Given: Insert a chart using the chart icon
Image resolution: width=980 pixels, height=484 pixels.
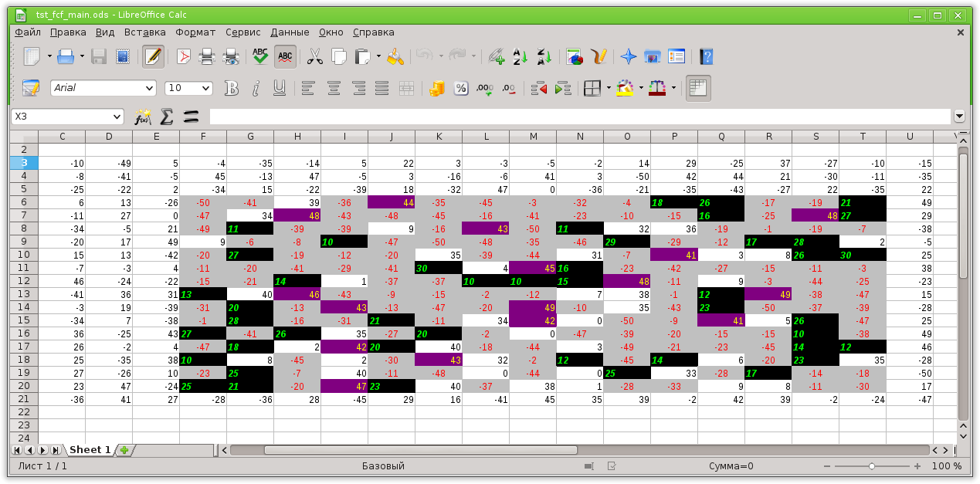Looking at the screenshot, I should point(574,56).
